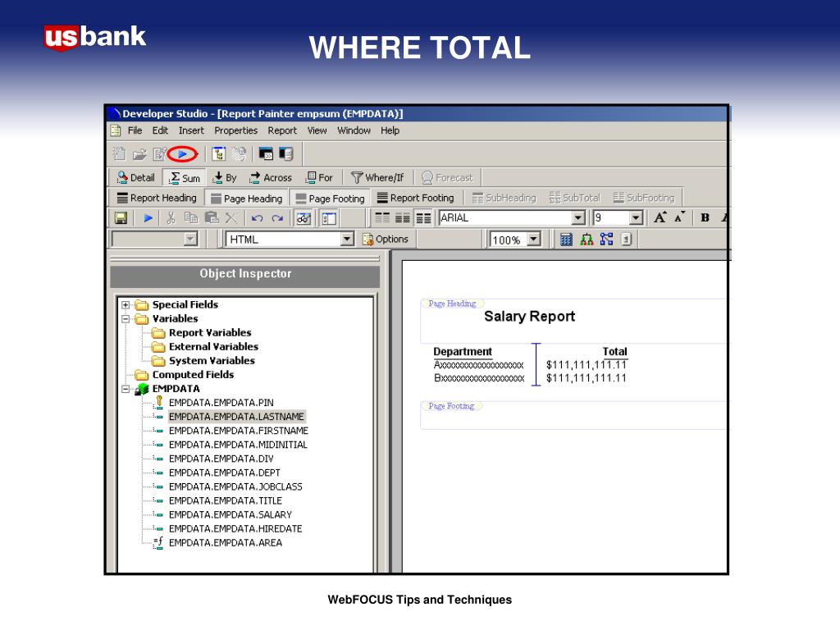Viewport: 840px width, 630px height.
Task: Toggle the Page Heading button
Action: click(246, 199)
